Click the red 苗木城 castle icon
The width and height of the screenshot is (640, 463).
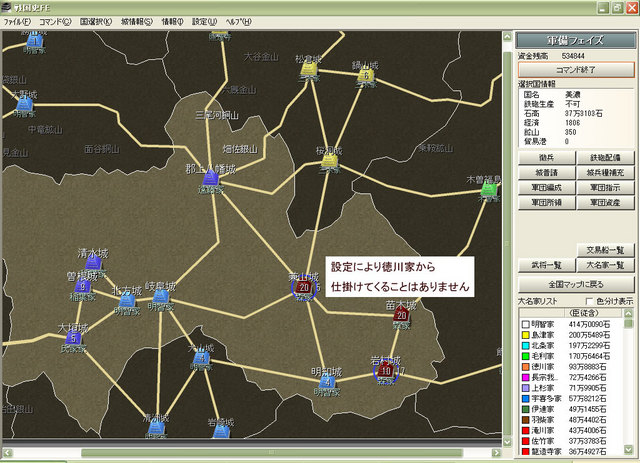402,315
